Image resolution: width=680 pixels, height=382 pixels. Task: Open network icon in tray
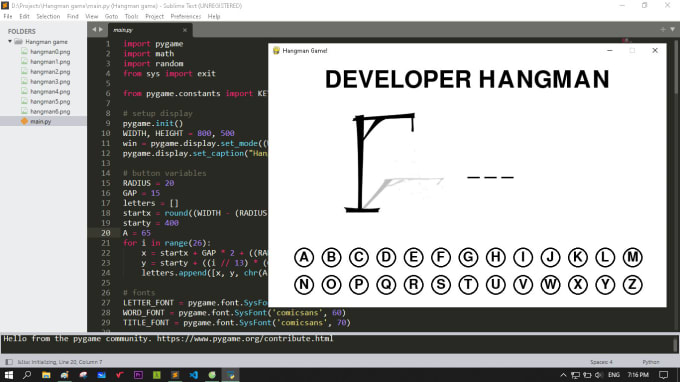[575, 375]
